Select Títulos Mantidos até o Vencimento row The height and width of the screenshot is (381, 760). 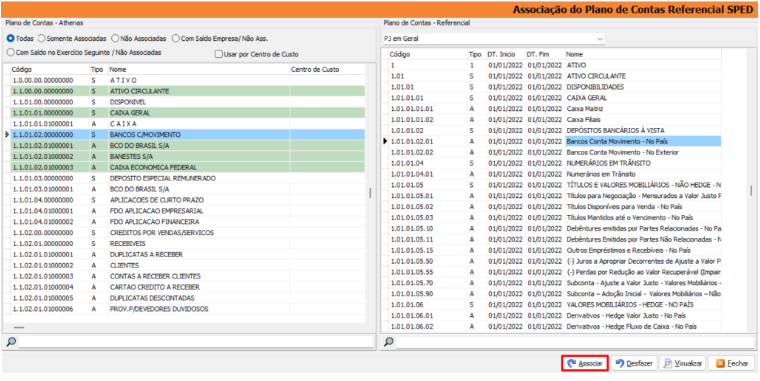555,217
